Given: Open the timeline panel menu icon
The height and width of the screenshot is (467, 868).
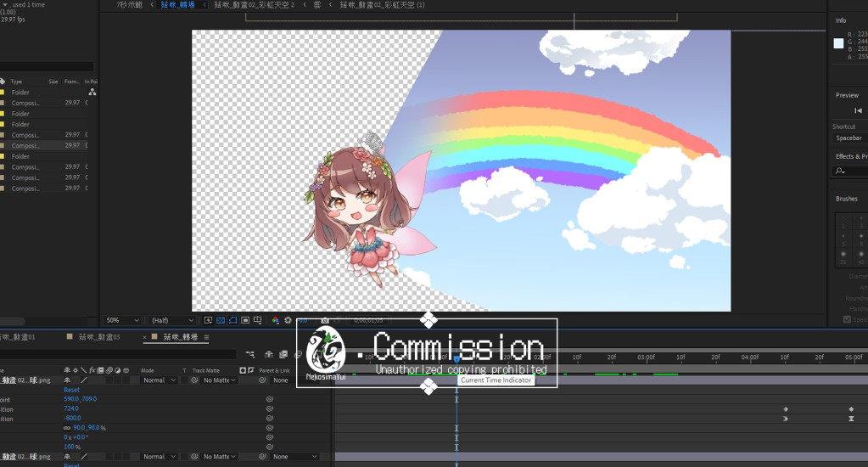Looking at the screenshot, I should [206, 337].
